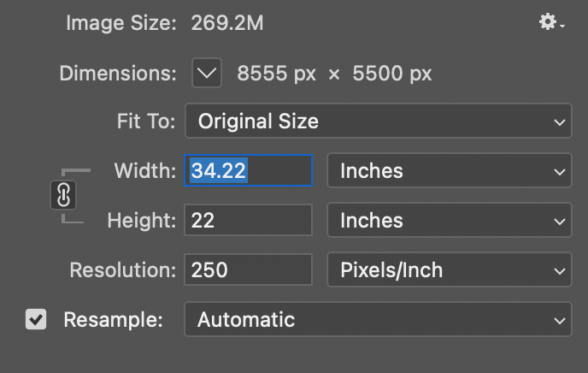
Task: Expand the Fit To Original Size dropdown
Action: point(379,121)
